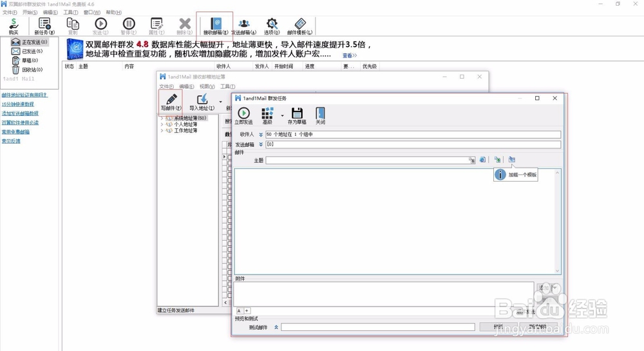The width and height of the screenshot is (644, 351).
Task: Click the A tab below attachments
Action: coord(239,311)
